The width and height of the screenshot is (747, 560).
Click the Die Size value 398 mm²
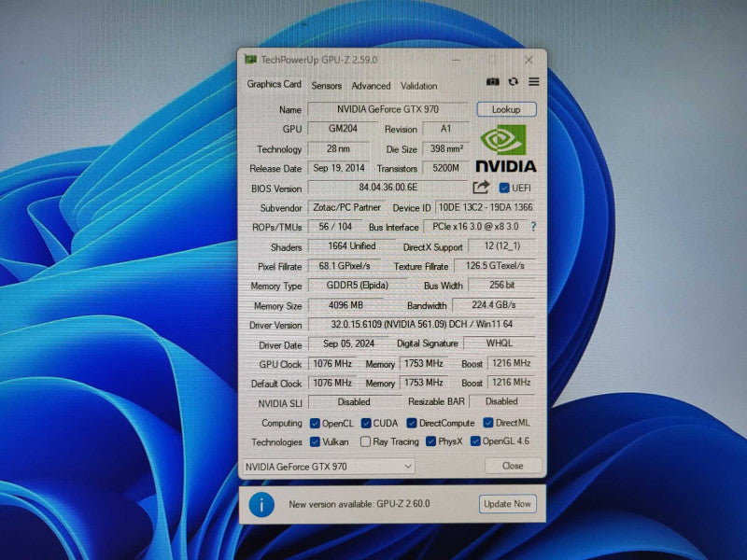(x=446, y=148)
